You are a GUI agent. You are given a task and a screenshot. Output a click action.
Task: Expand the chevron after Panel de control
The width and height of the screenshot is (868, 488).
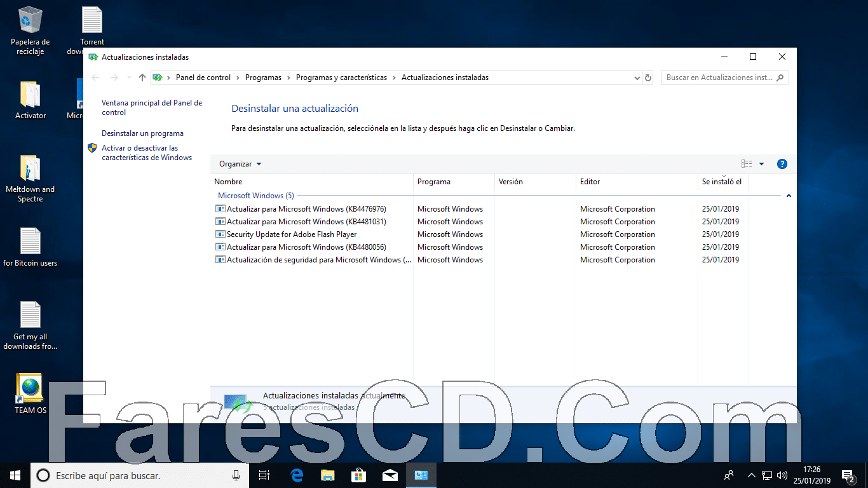pos(238,78)
